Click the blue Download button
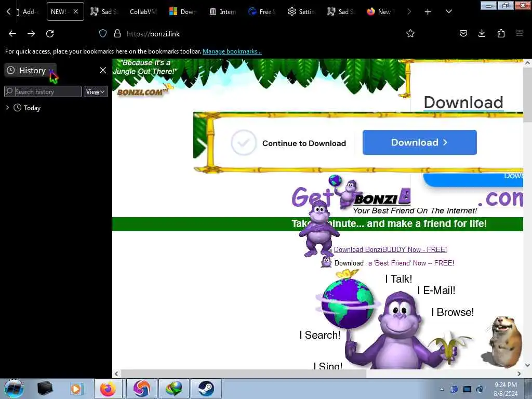 click(420, 142)
